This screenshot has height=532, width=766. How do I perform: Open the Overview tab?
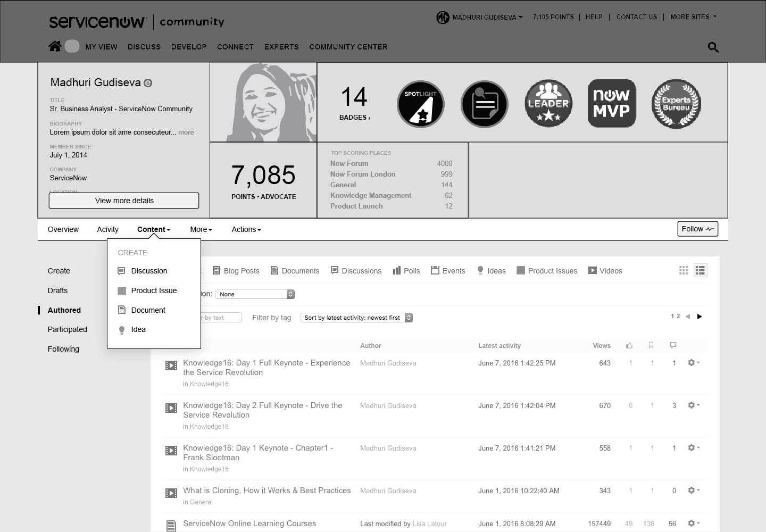[x=63, y=229]
